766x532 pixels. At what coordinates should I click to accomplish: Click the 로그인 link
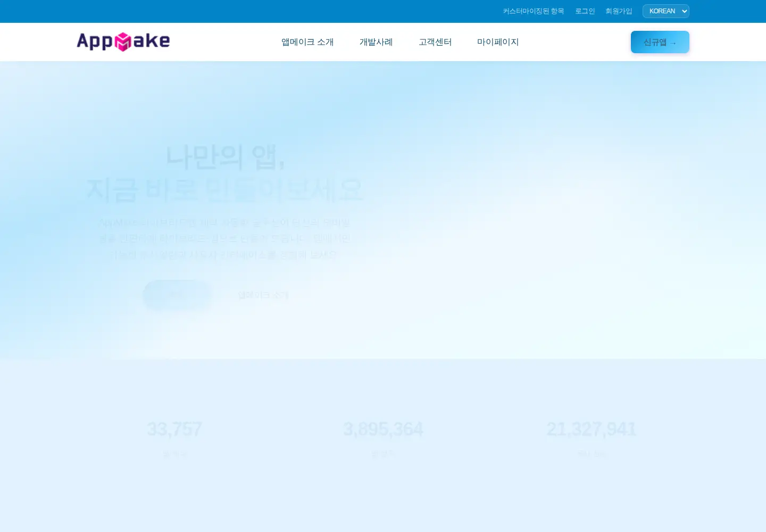[x=585, y=11]
